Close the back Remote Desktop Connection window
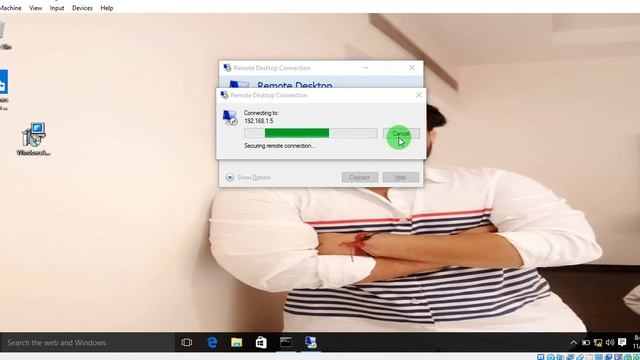Image resolution: width=640 pixels, height=360 pixels. (411, 68)
